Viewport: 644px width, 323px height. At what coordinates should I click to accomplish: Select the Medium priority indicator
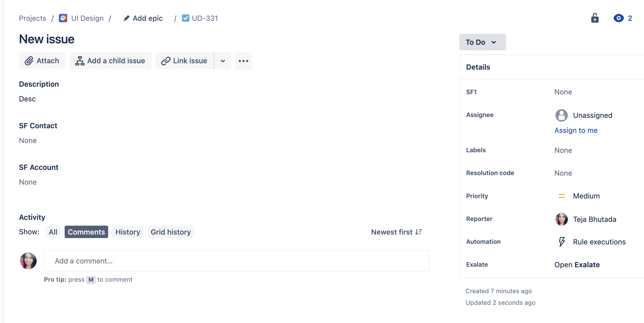(x=561, y=196)
